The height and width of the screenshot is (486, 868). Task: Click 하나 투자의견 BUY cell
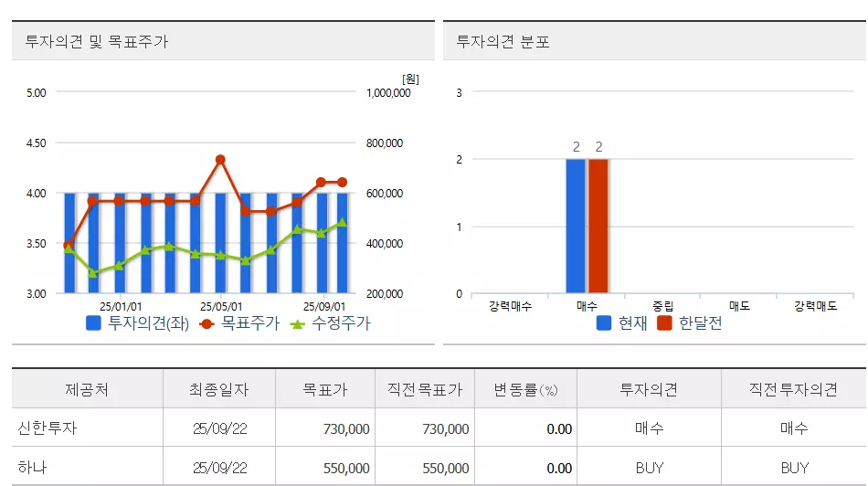(x=650, y=468)
